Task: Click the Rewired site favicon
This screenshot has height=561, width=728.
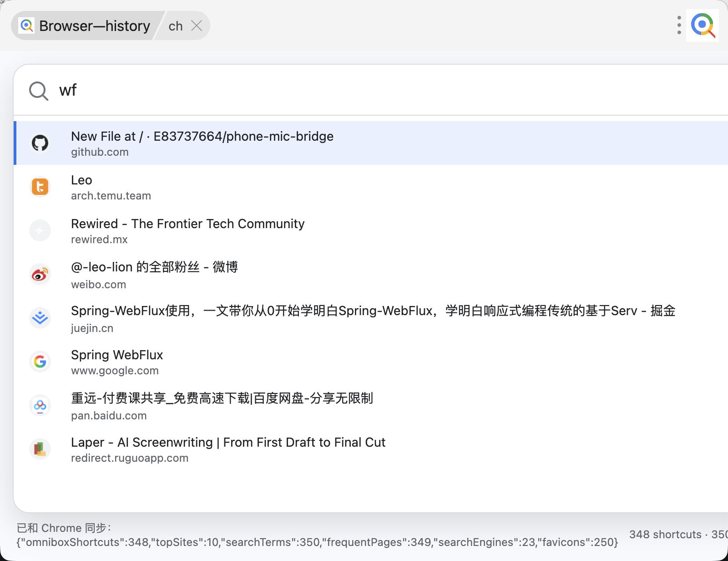Action: point(40,230)
